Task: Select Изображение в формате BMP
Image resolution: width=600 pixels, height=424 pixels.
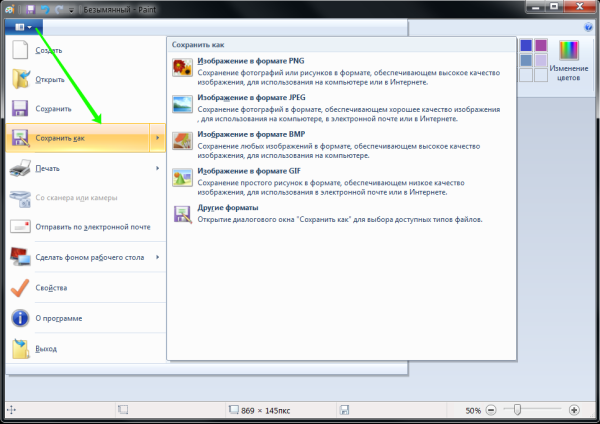Action: [341, 145]
